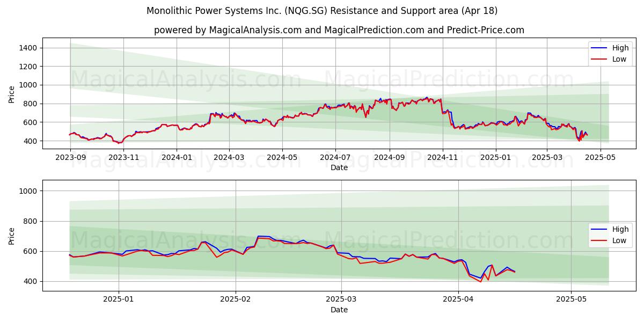Click the upper chart's 'Date' axis label

click(x=339, y=168)
